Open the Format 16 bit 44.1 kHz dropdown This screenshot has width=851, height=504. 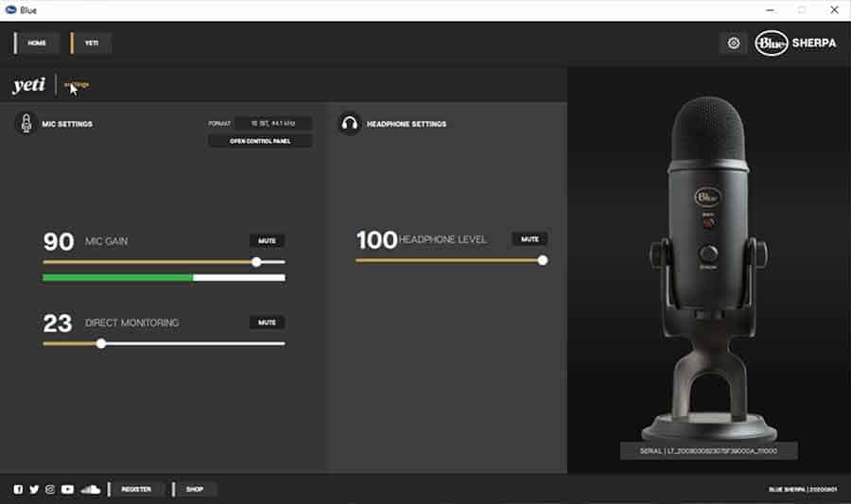click(x=272, y=123)
